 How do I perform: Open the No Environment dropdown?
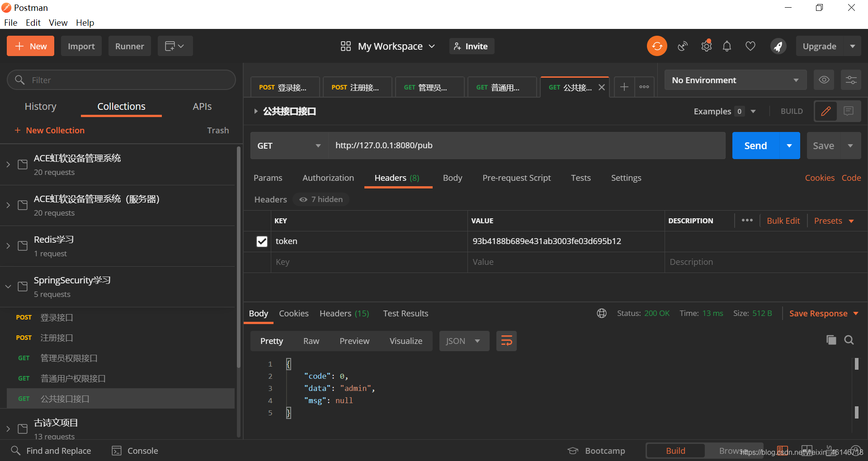(x=736, y=80)
